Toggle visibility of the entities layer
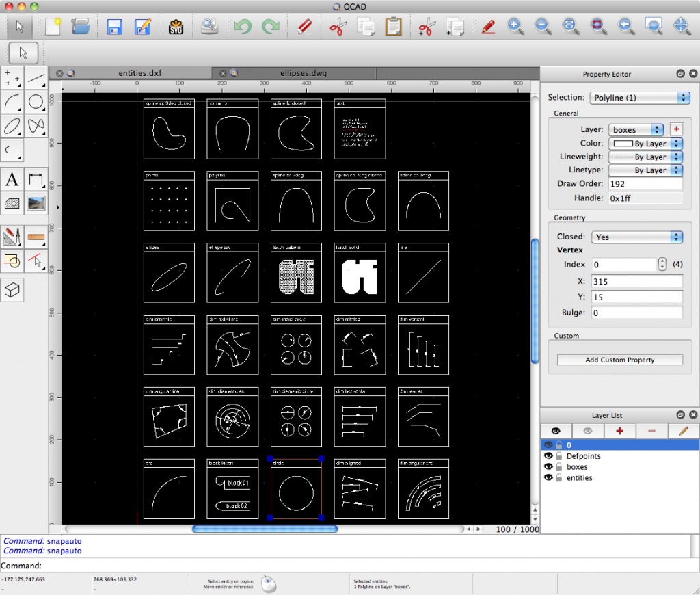 [548, 477]
